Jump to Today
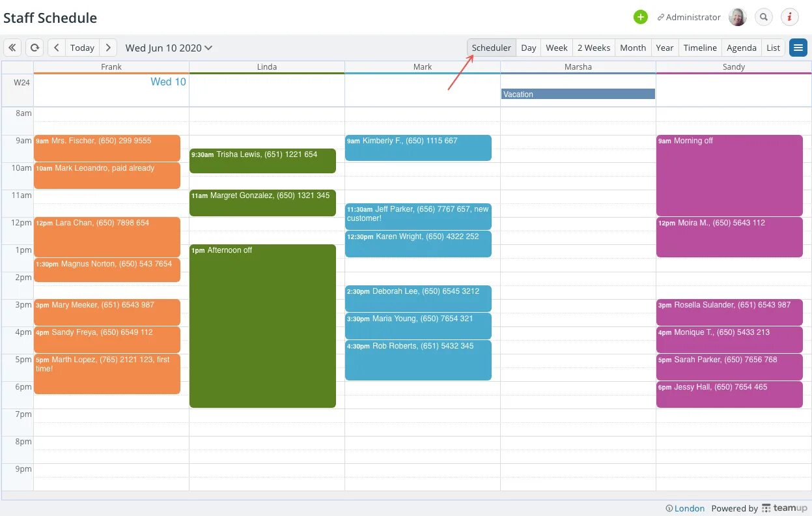 click(82, 48)
